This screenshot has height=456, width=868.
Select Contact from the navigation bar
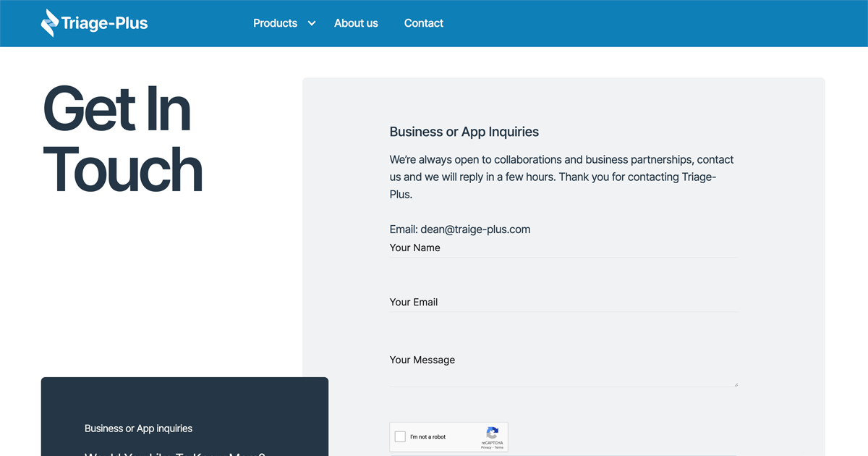click(x=423, y=23)
